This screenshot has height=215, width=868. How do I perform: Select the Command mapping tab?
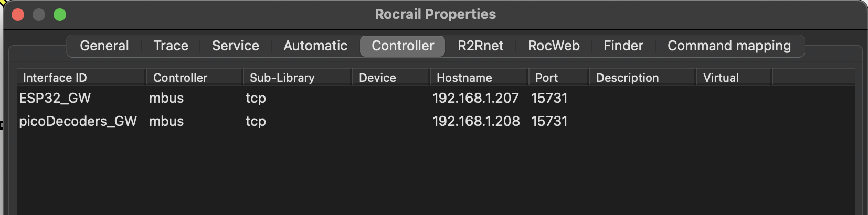[x=729, y=46]
